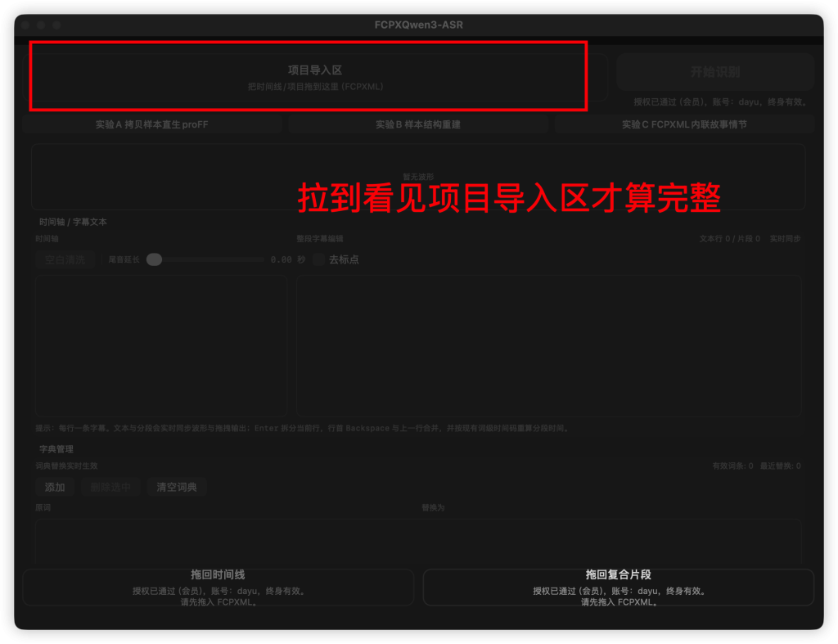Click the 尾音延长 slider handle
The height and width of the screenshot is (644, 838).
(154, 259)
